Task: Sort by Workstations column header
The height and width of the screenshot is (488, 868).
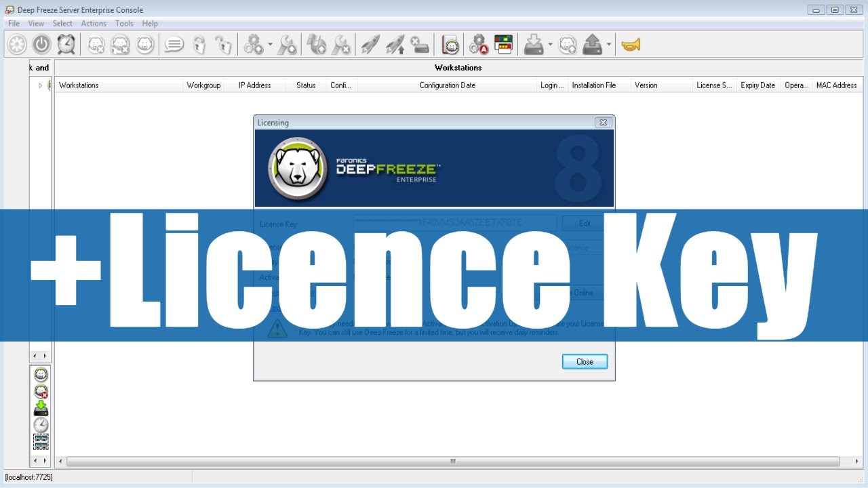Action: click(x=119, y=85)
